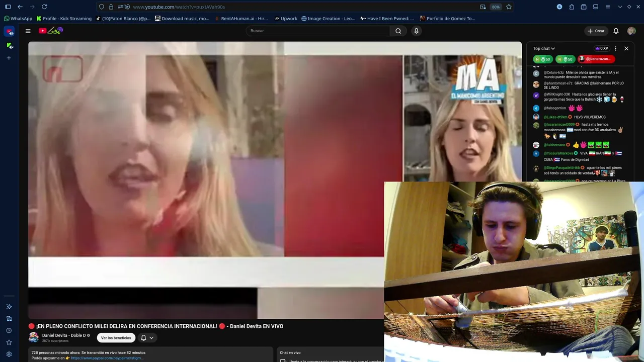This screenshot has width=644, height=362.
Task: Open the sidebar settings gear icon
Action: click(9, 354)
